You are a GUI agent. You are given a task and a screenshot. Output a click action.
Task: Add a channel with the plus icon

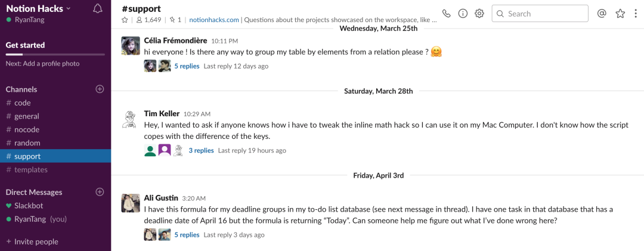(100, 89)
